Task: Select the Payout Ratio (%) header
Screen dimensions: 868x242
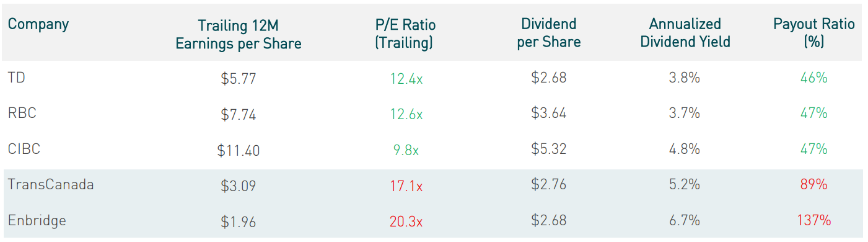Action: [x=813, y=33]
